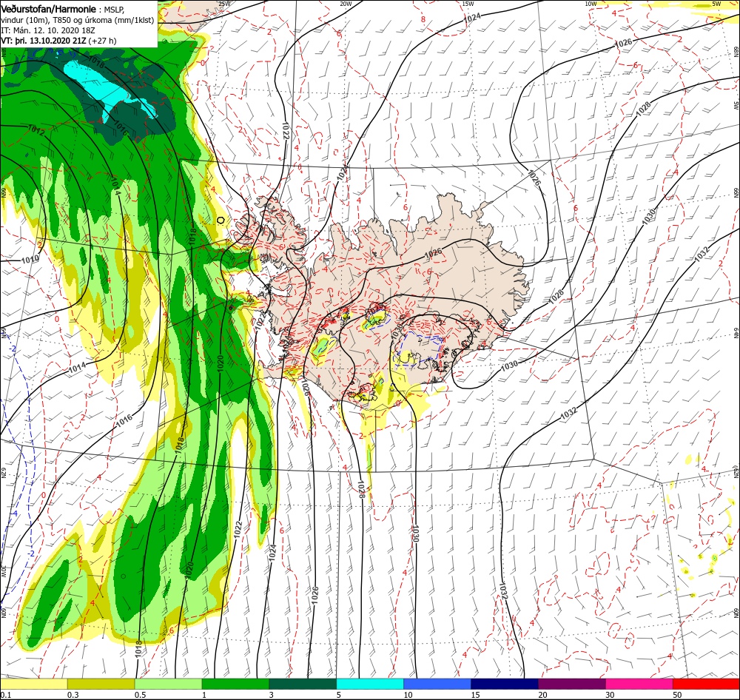Click the light green 0.5–1 legend swatch
This screenshot has height=700, width=740.
tap(169, 684)
